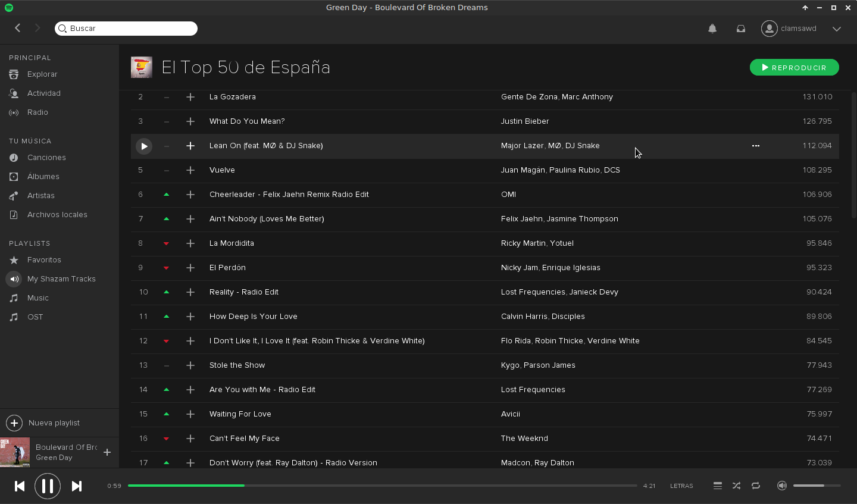Add Ain't Nobody to your music
The height and width of the screenshot is (504, 857).
(190, 219)
